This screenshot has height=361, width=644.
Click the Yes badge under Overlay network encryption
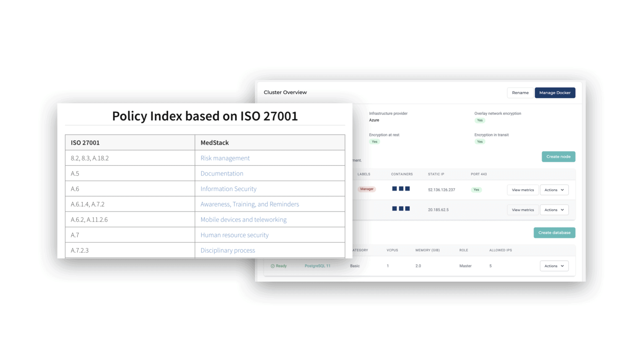coord(480,120)
